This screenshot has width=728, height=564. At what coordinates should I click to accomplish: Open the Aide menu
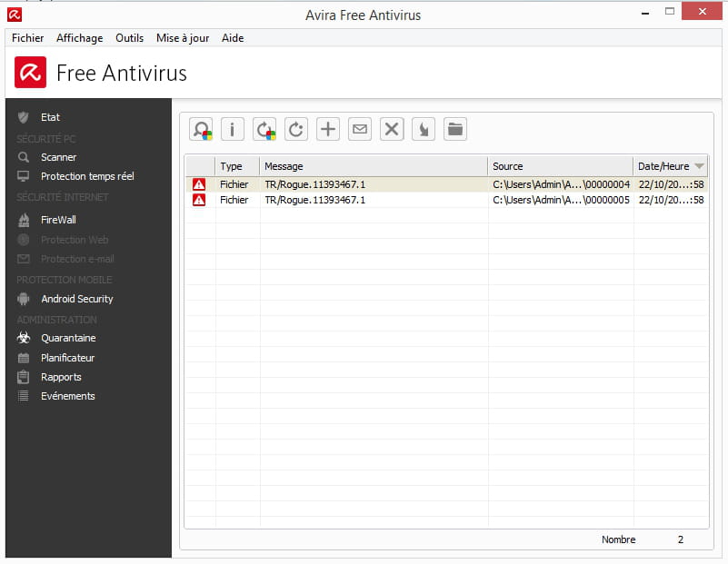[x=233, y=38]
